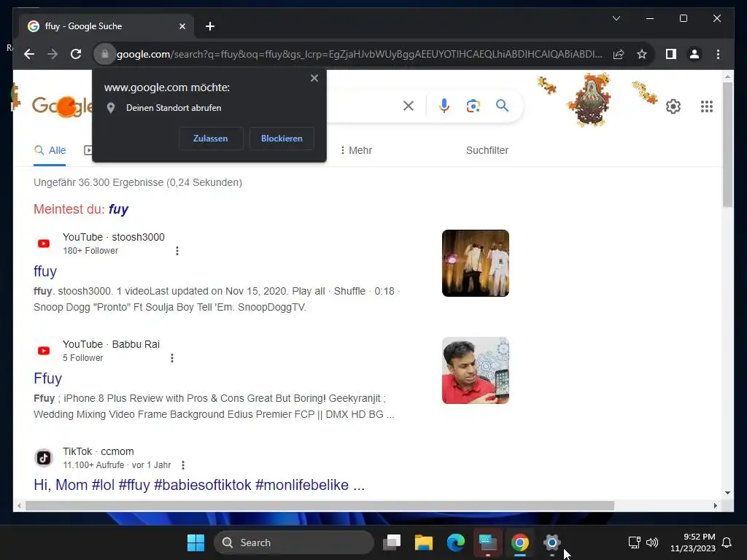Viewport: 747px width, 560px height.
Task: Open site info lock icon
Action: click(105, 54)
